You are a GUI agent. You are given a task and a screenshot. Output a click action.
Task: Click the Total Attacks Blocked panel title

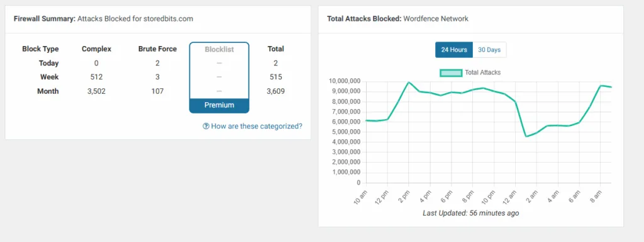[x=397, y=19]
